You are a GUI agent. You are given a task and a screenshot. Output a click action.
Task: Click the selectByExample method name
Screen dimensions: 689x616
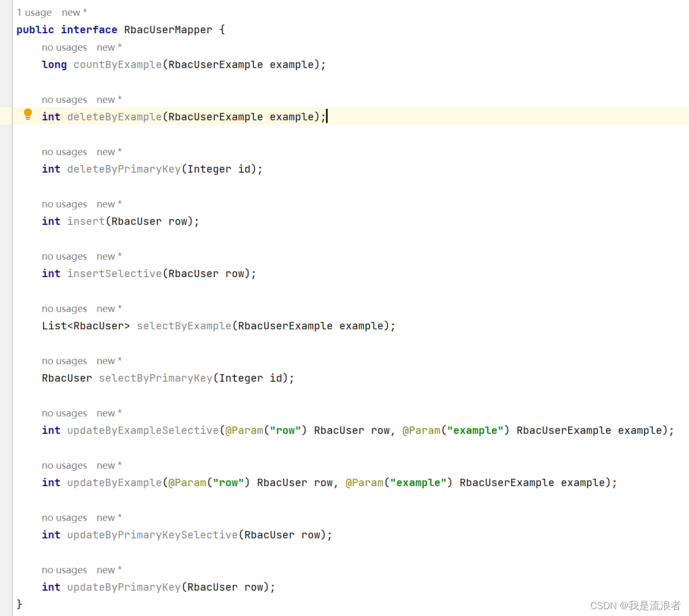(184, 326)
